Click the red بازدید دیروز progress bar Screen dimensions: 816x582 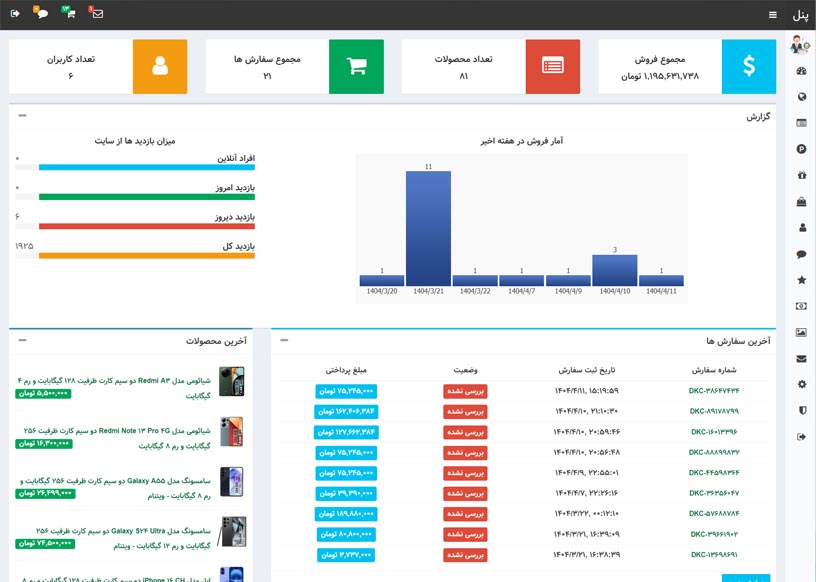pos(147,226)
